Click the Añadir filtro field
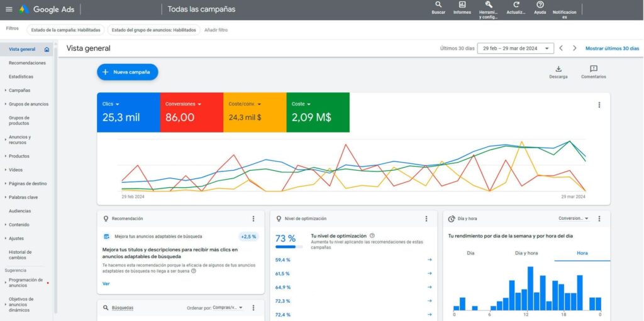Viewport: 644px width, 321px height. pyautogui.click(x=216, y=30)
